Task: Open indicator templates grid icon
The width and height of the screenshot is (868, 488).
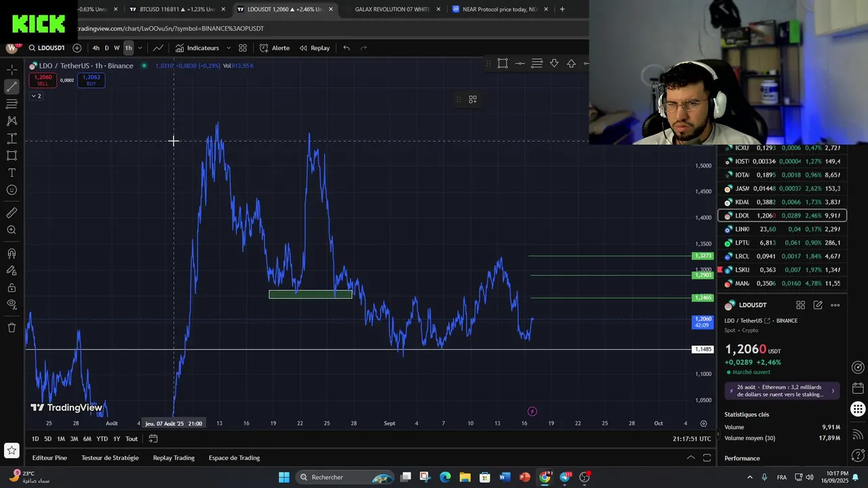Action: 243,48
